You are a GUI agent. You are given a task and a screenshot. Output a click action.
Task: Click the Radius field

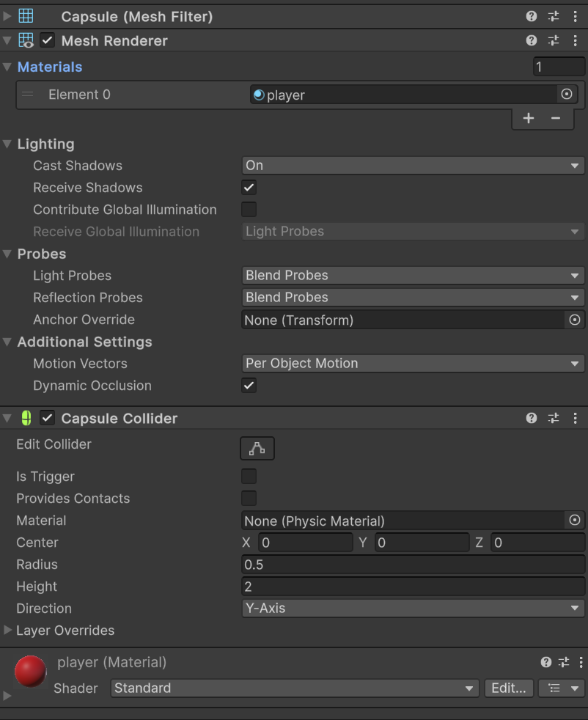tap(413, 565)
